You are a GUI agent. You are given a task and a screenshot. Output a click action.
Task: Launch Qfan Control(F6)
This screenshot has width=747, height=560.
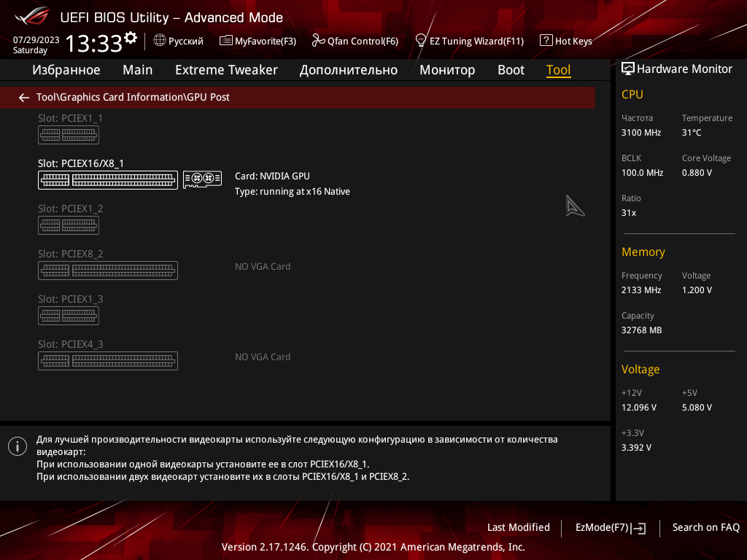click(x=355, y=41)
